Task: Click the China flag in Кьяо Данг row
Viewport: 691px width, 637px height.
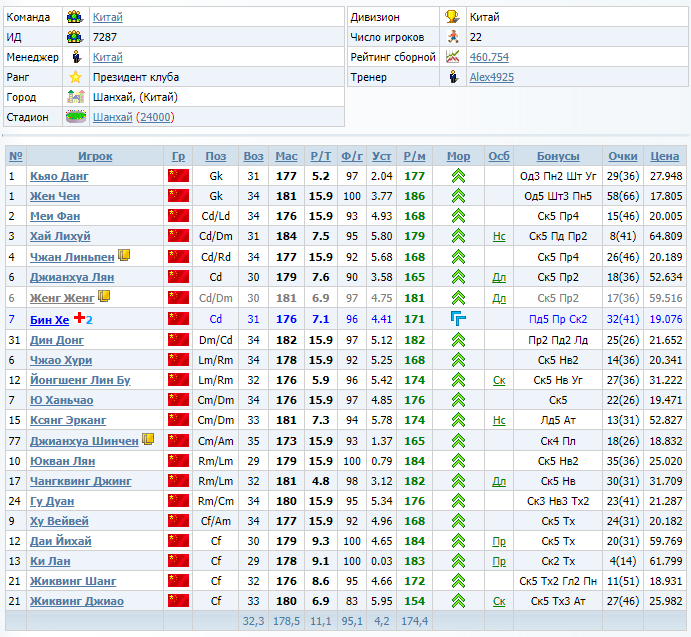Action: pos(178,176)
